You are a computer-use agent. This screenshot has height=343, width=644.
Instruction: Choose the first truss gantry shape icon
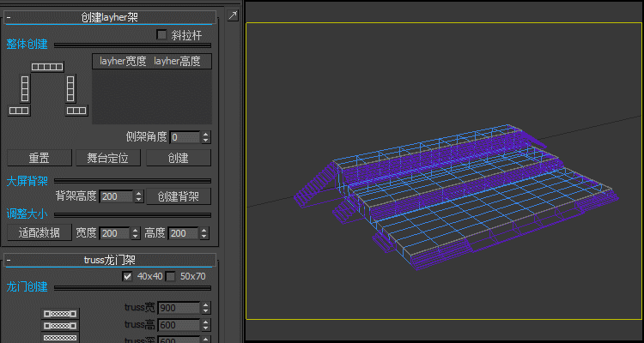[60, 315]
